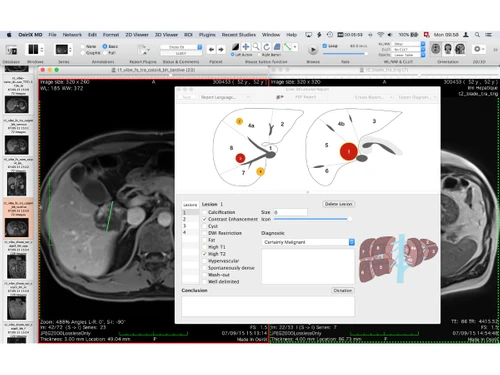Adjust the playback Rate slider
Viewport: 500px width, 375px height.
tap(345, 53)
